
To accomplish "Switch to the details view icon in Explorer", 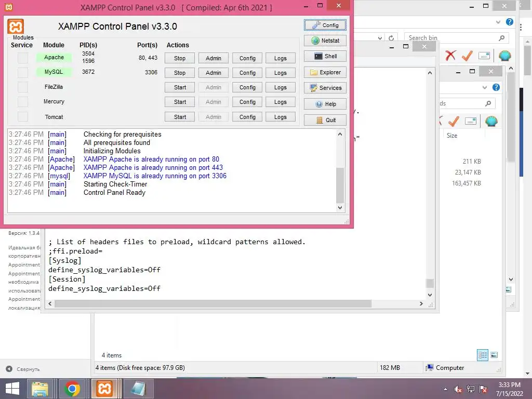I will pos(483,355).
